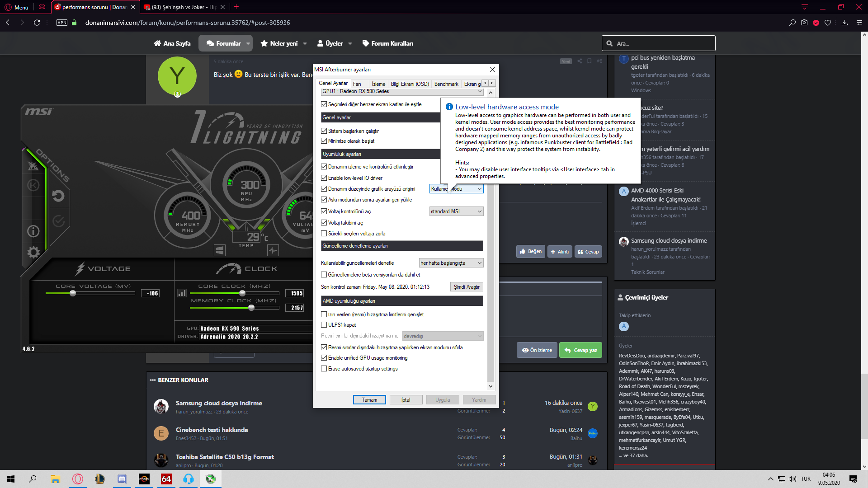868x488 pixels.
Task: Go back with browser back arrow
Action: point(8,23)
